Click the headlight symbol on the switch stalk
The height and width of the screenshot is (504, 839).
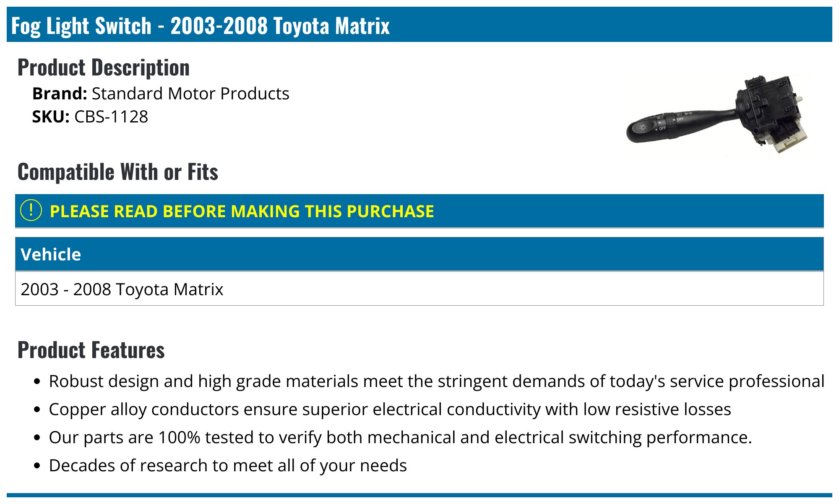pos(643,127)
